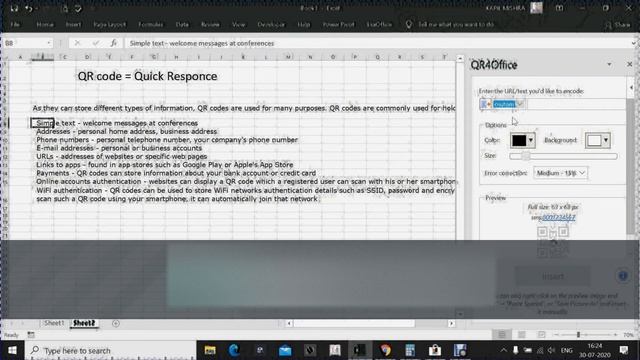The width and height of the screenshot is (640, 360).
Task: Launch Microsoft Edge from the taskbar
Action: pyautogui.click(x=234, y=350)
